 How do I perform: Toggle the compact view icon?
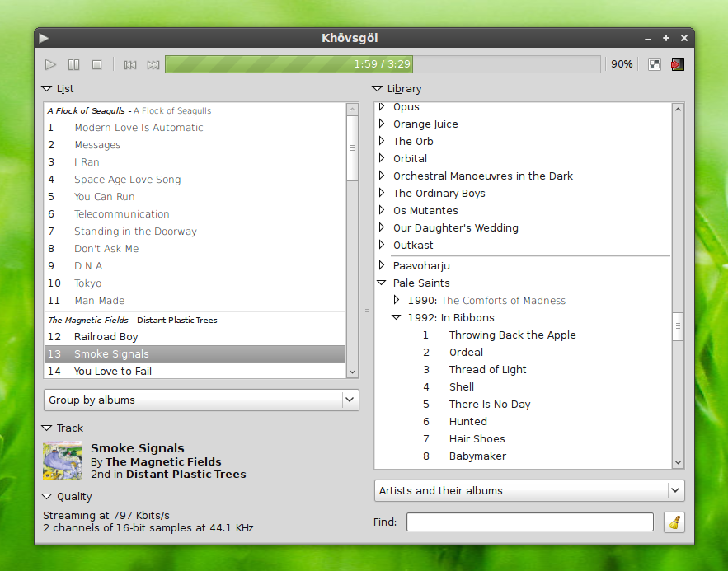(x=655, y=64)
